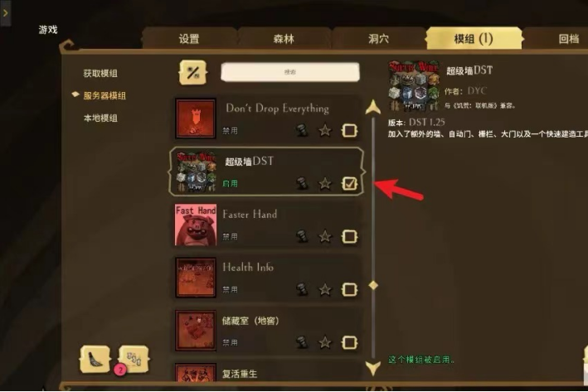Enable Don't Drop Everything checkbox
The image size is (588, 392).
[x=349, y=130]
